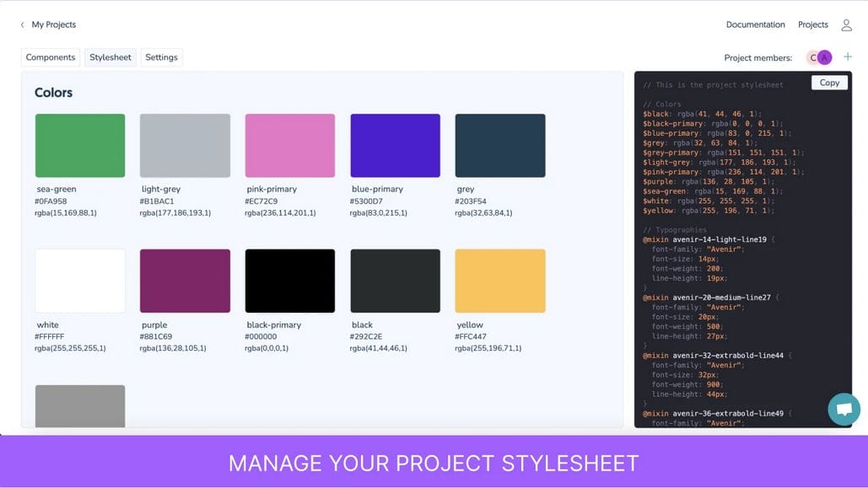Select the Stylesheet tab
Viewport: 868px width, 488px height.
pos(111,57)
